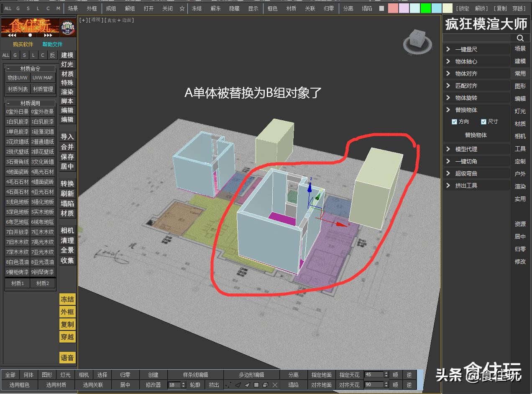Increase the 指定天花 value of 45
The height and width of the screenshot is (394, 532).
coord(386,373)
